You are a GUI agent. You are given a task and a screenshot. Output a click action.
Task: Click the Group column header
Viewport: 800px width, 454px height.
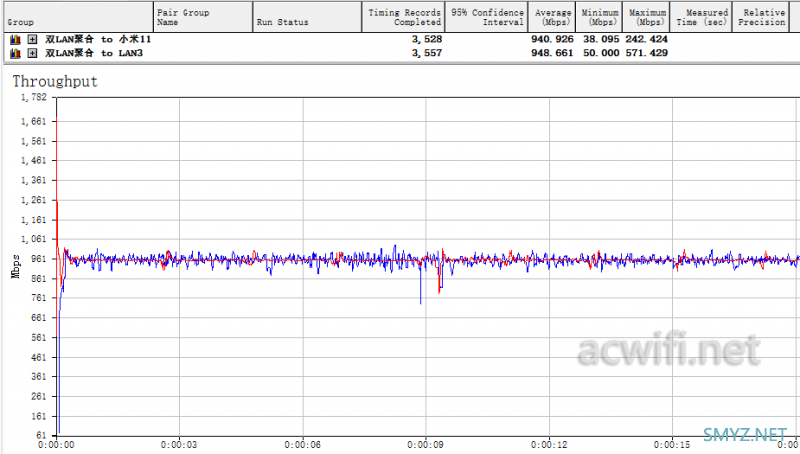click(x=78, y=17)
